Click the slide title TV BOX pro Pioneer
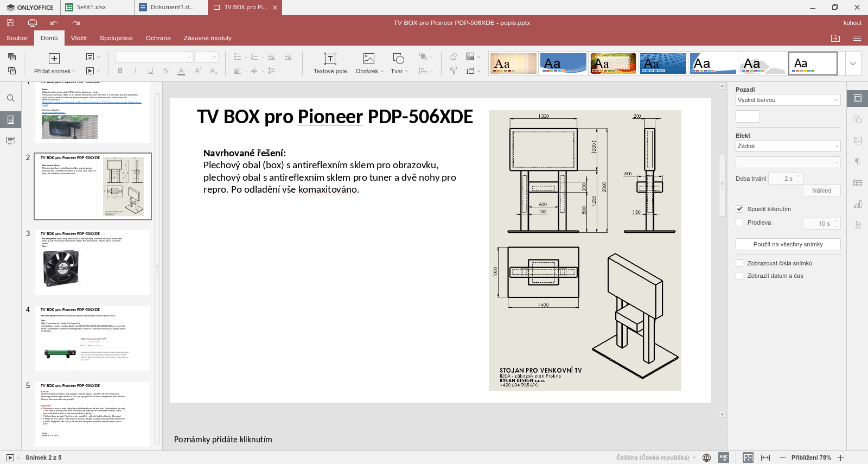868x464 pixels. pos(335,117)
